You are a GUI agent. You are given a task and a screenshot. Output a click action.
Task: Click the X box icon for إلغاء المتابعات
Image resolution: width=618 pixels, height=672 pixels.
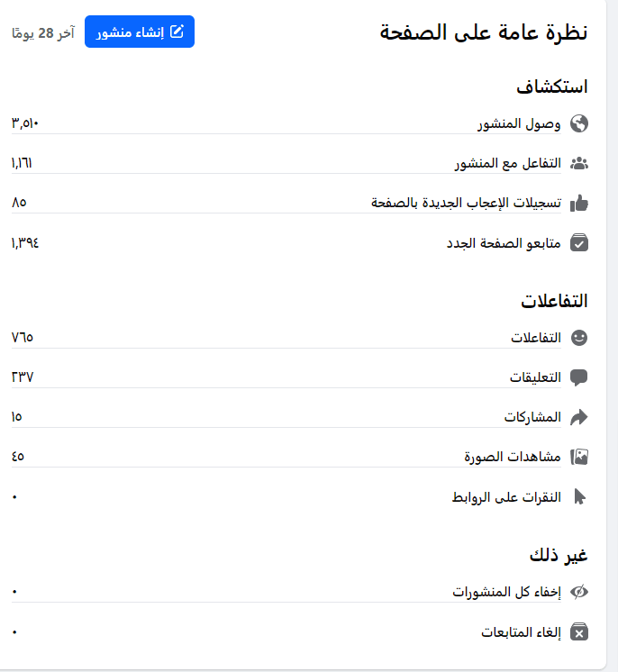[579, 631]
